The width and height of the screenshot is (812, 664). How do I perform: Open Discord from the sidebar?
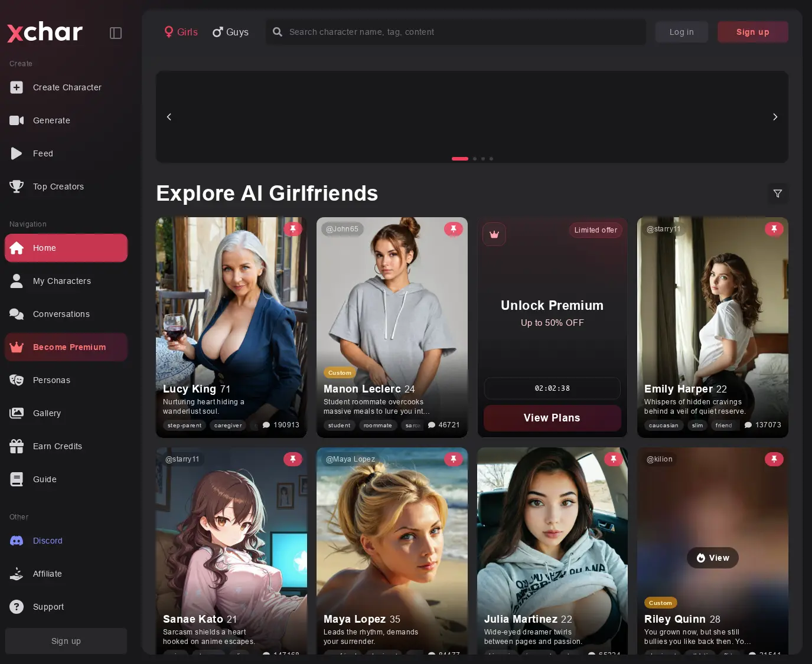click(47, 541)
